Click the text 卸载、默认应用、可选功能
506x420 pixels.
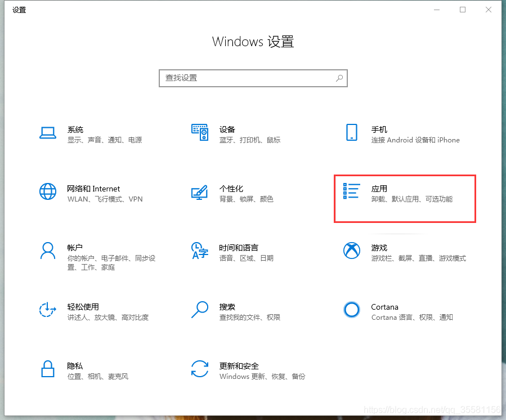click(412, 199)
